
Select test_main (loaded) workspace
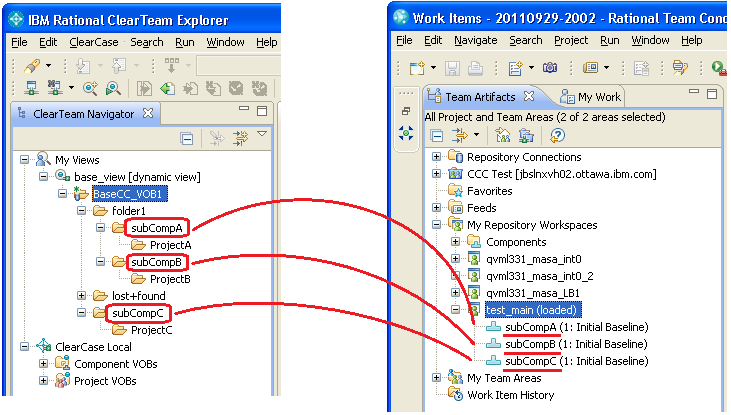(x=532, y=310)
